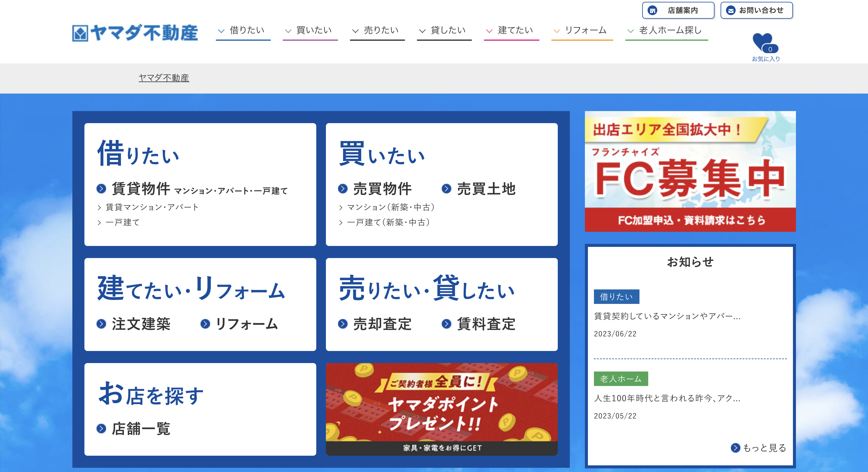Click the small chevron before 賃貸マンション・アパート

99,207
